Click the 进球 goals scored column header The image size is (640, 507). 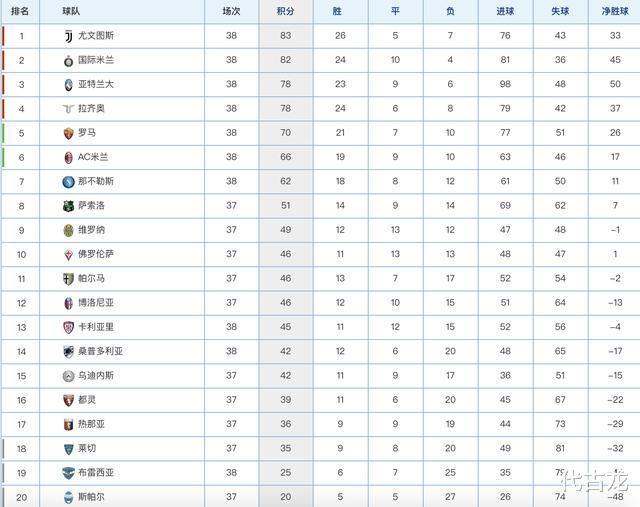(506, 11)
